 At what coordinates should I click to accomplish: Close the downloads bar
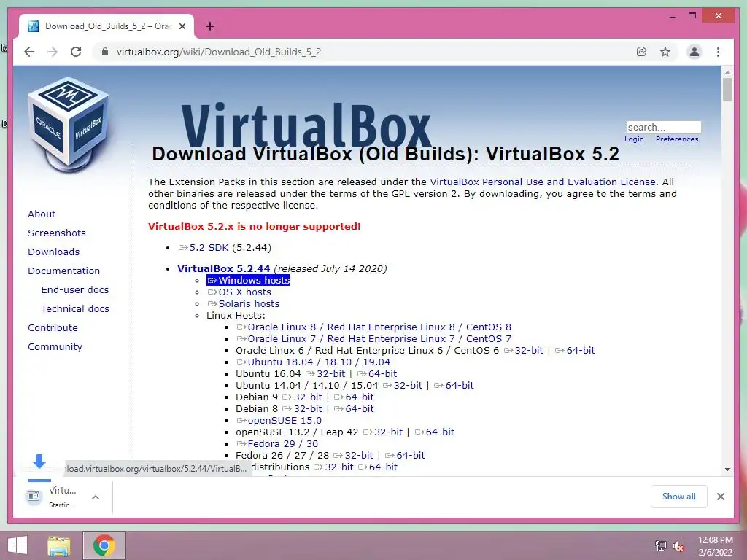click(x=720, y=497)
